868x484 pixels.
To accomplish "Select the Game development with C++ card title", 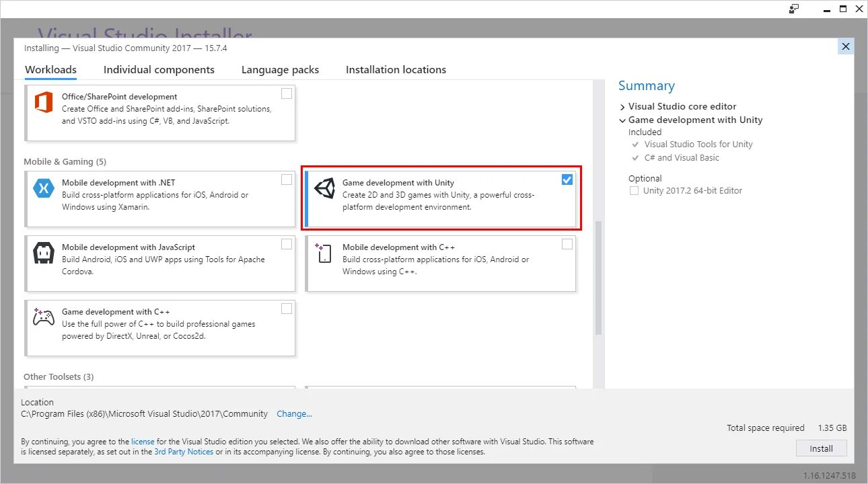I will [x=116, y=312].
